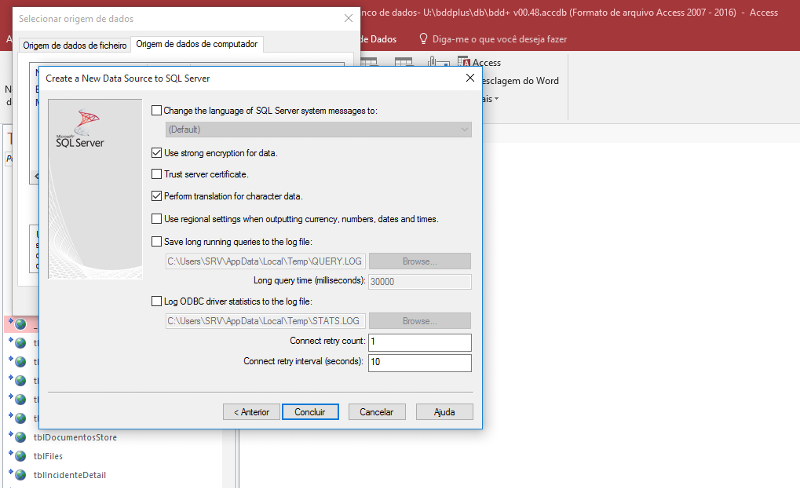800x488 pixels.
Task: Click the lightbulb Tell Me icon
Action: [423, 39]
